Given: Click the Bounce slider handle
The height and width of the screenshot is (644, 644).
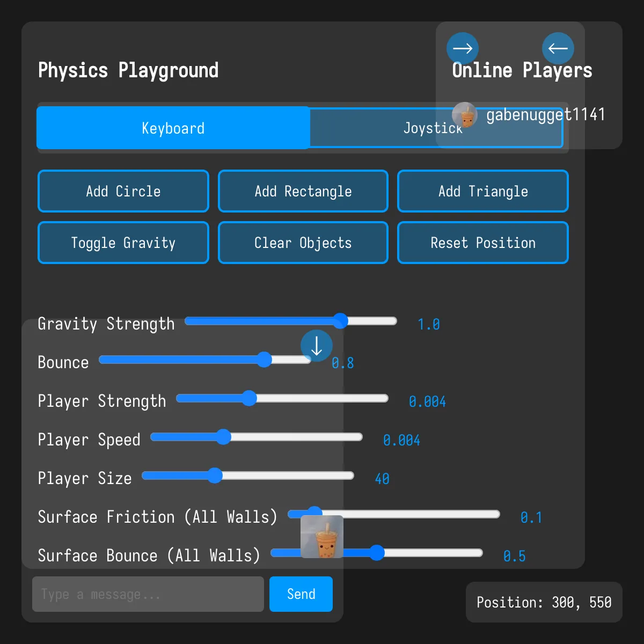Looking at the screenshot, I should pyautogui.click(x=265, y=360).
